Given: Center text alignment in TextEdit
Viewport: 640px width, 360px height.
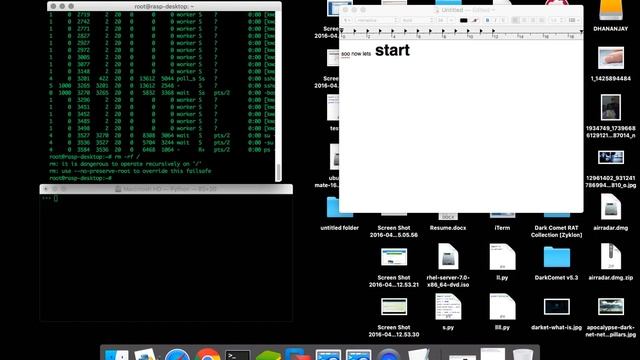Looking at the screenshot, I should tap(524, 20).
